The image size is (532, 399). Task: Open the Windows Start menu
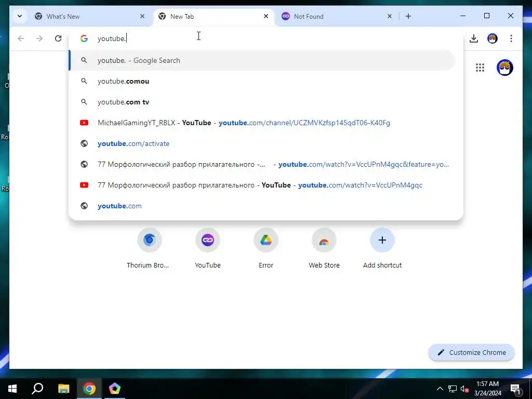(x=12, y=389)
